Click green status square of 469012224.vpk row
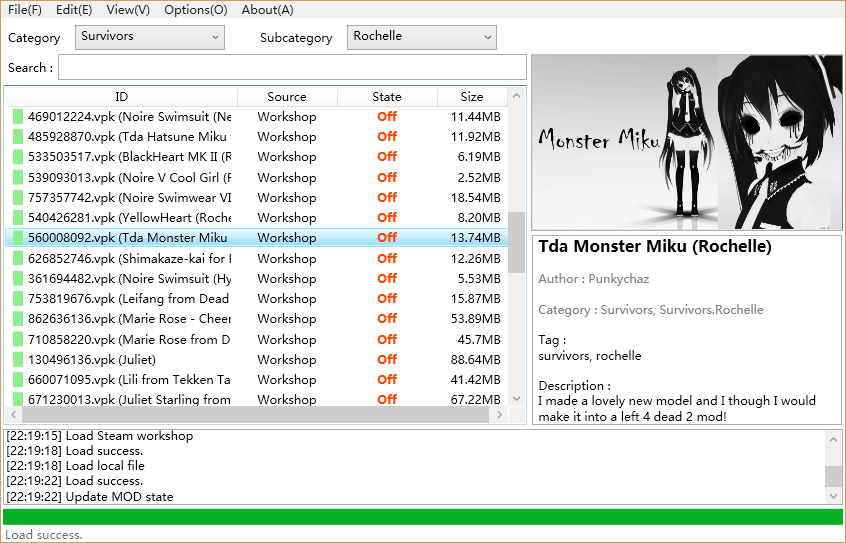 [18, 117]
